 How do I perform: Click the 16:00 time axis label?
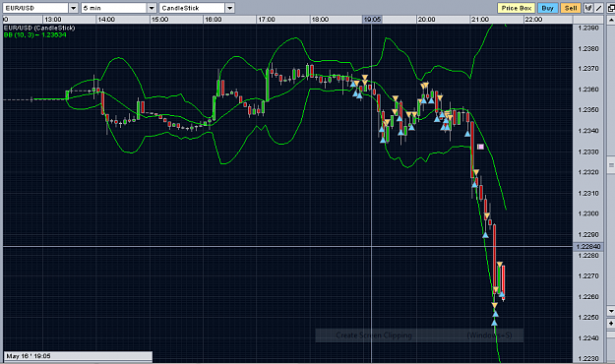pos(213,20)
